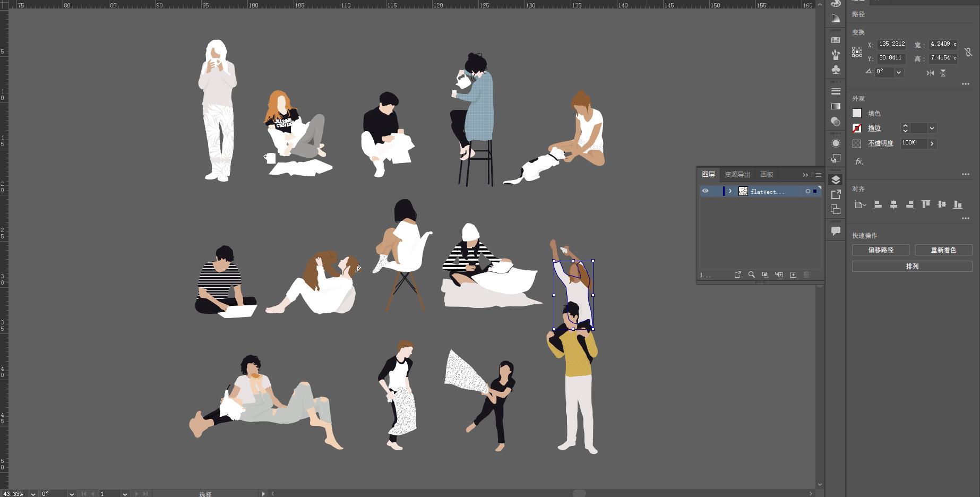
Task: Align selection to horizontal left
Action: [878, 204]
